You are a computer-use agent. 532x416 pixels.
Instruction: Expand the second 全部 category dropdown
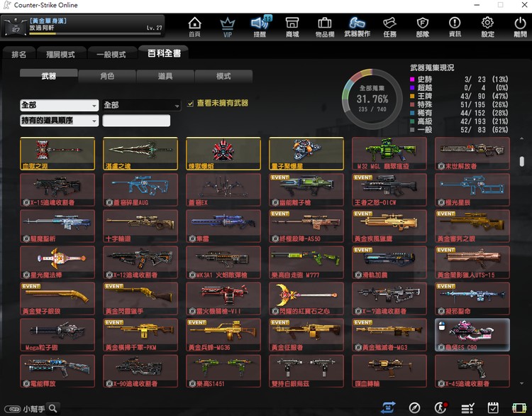141,105
